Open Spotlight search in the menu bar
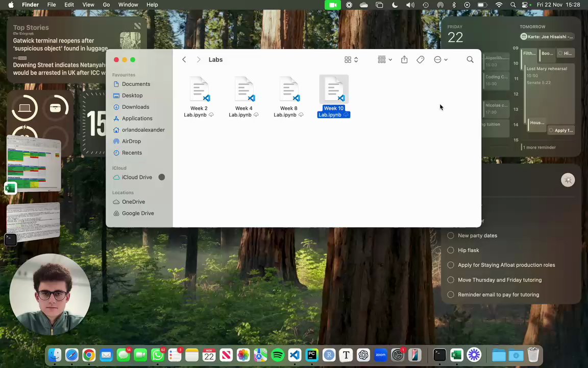The height and width of the screenshot is (368, 588). coord(513,5)
